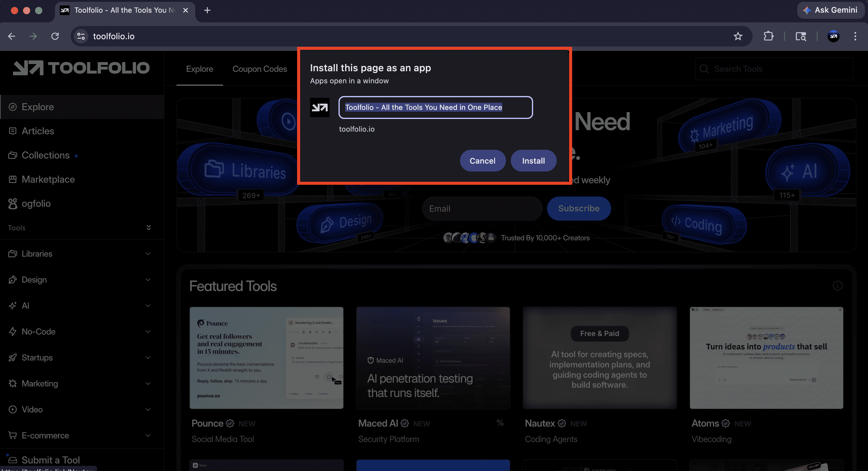
Task: Expand the Libraries category chevron
Action: click(x=148, y=254)
